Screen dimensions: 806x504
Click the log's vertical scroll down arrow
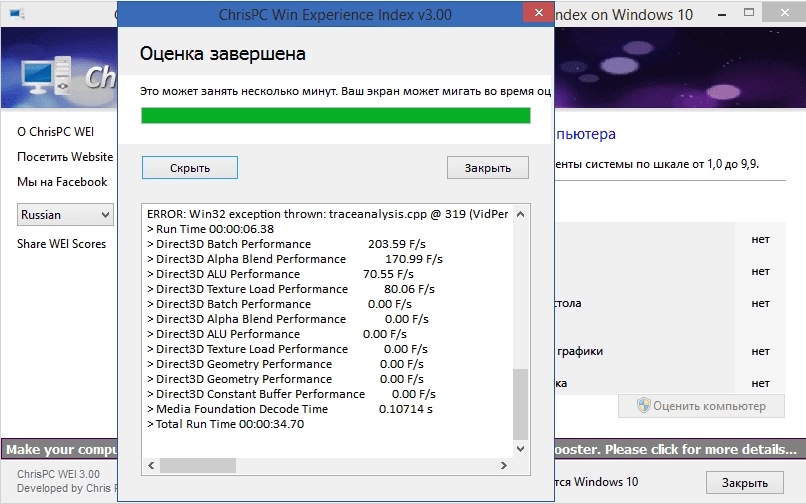click(x=520, y=449)
